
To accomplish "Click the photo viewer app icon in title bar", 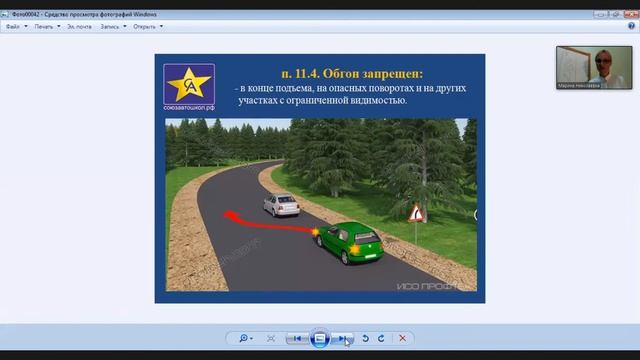I will (4, 14).
